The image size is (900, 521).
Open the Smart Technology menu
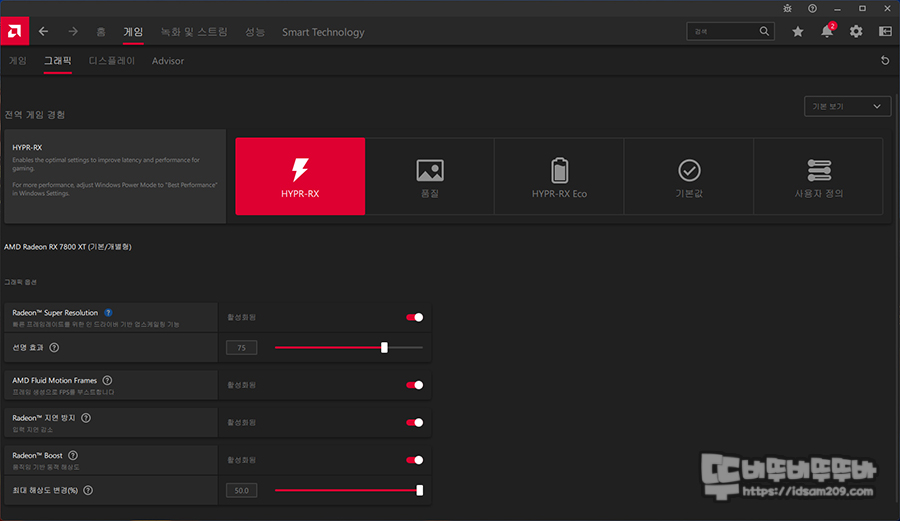323,32
